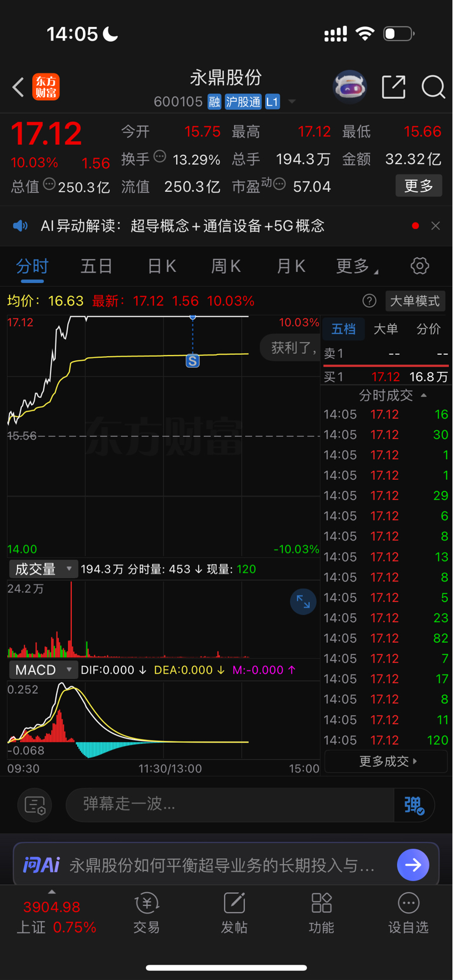This screenshot has width=453, height=980.
Task: Tap the 沪股通 badge
Action: click(243, 102)
